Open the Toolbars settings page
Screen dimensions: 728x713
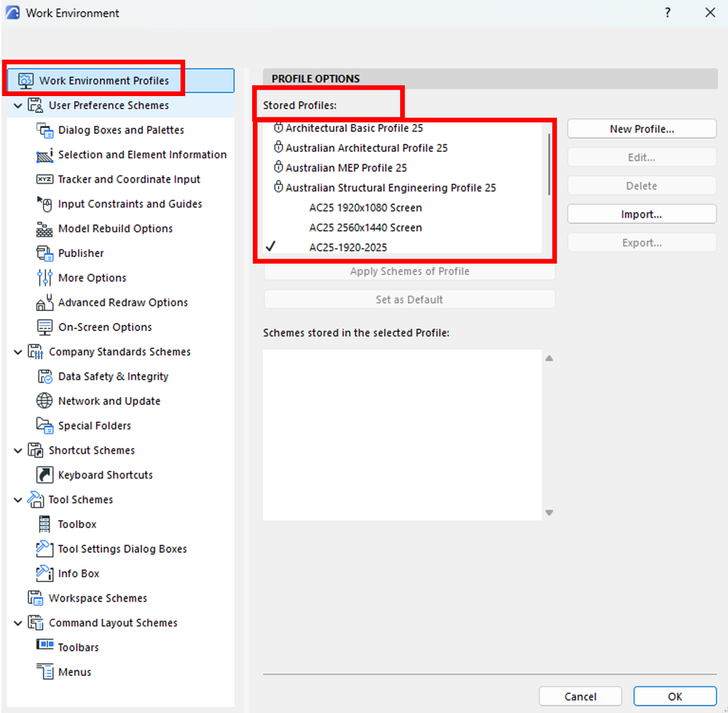click(x=78, y=647)
